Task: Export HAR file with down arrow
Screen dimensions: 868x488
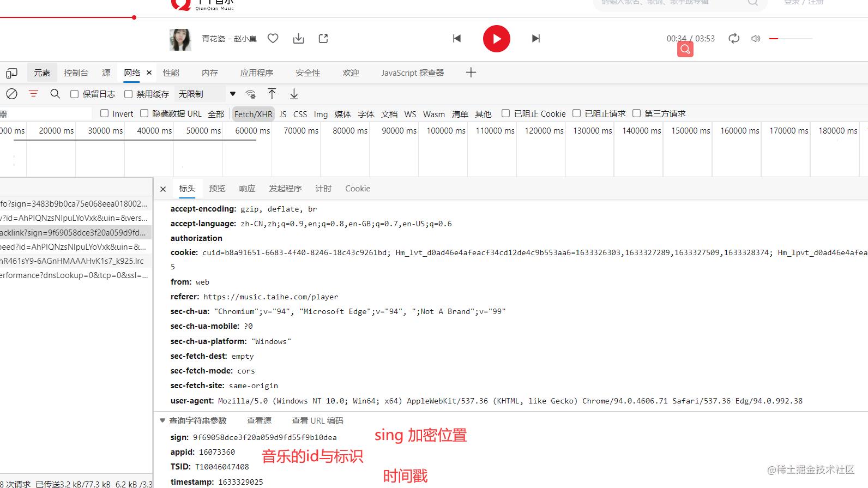Action: (294, 94)
